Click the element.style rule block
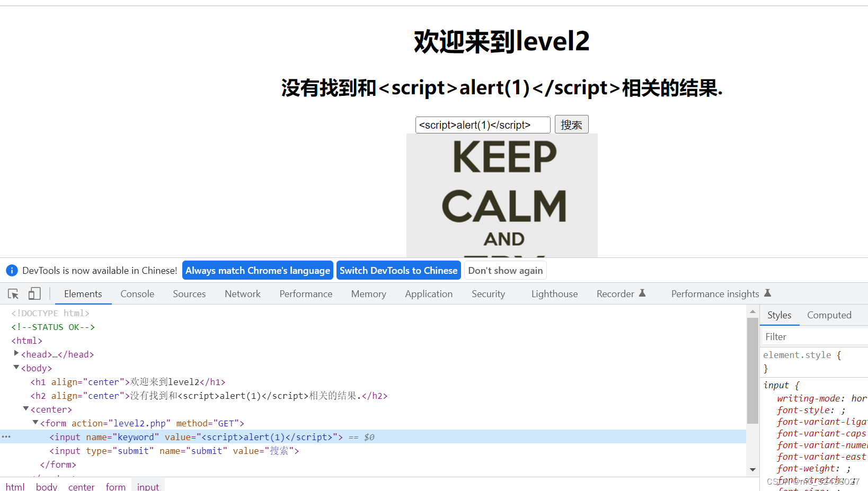Image resolution: width=868 pixels, height=491 pixels. pyautogui.click(x=814, y=362)
